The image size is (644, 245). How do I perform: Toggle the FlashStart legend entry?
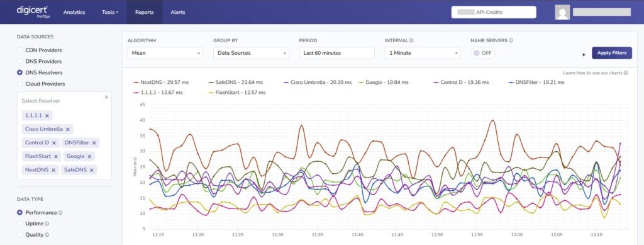(x=237, y=93)
